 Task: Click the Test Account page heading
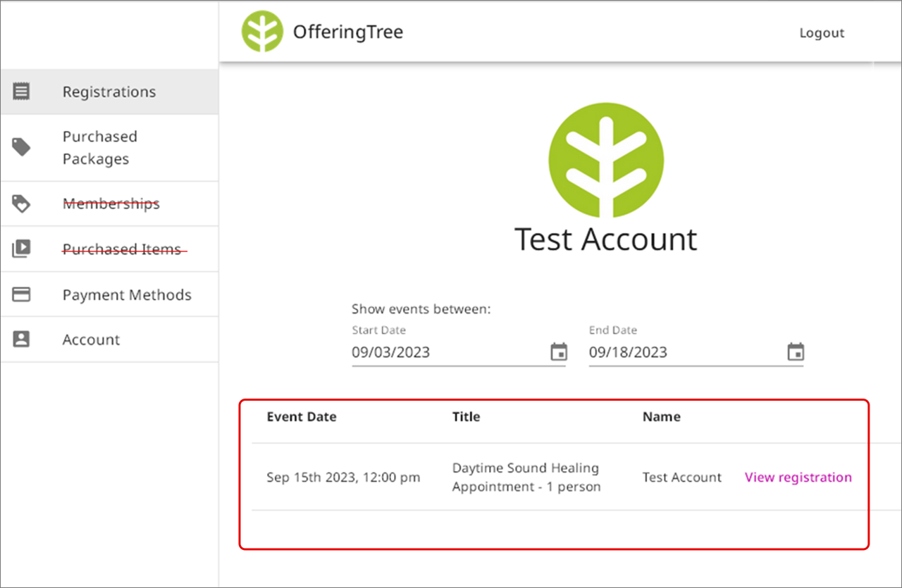click(606, 239)
